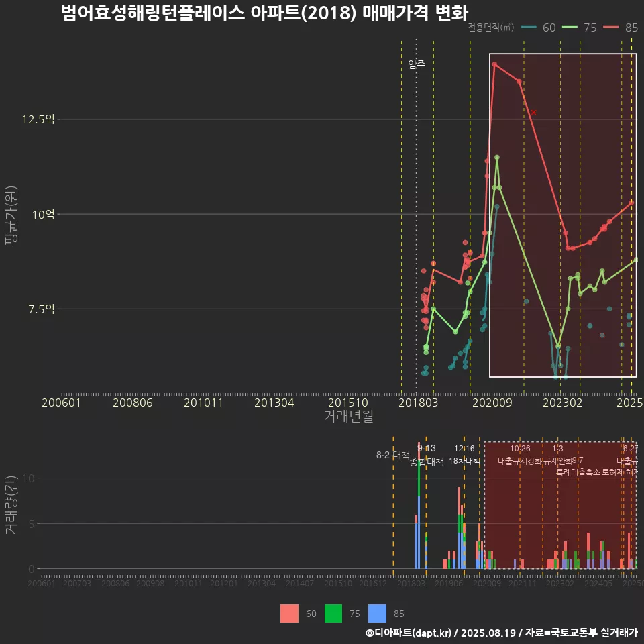This screenshot has width=644, height=644.
Task: Click the 202009 label on price chart axis
Action: 492,402
